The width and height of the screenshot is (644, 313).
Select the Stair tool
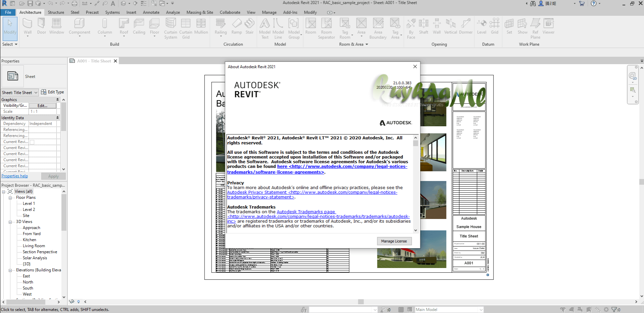click(x=249, y=26)
